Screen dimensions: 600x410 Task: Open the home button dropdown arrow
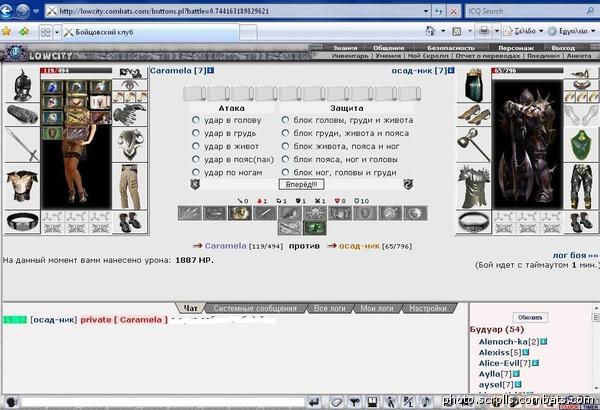pos(443,31)
